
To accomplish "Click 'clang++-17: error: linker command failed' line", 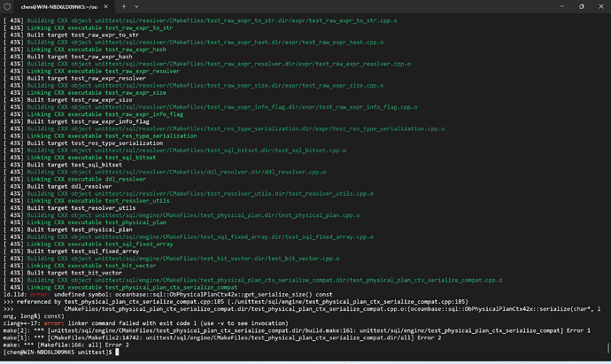I will (146, 323).
